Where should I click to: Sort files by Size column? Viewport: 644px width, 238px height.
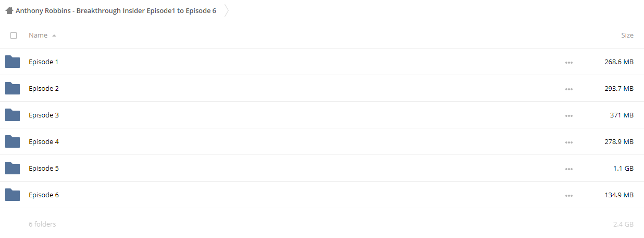tap(627, 35)
